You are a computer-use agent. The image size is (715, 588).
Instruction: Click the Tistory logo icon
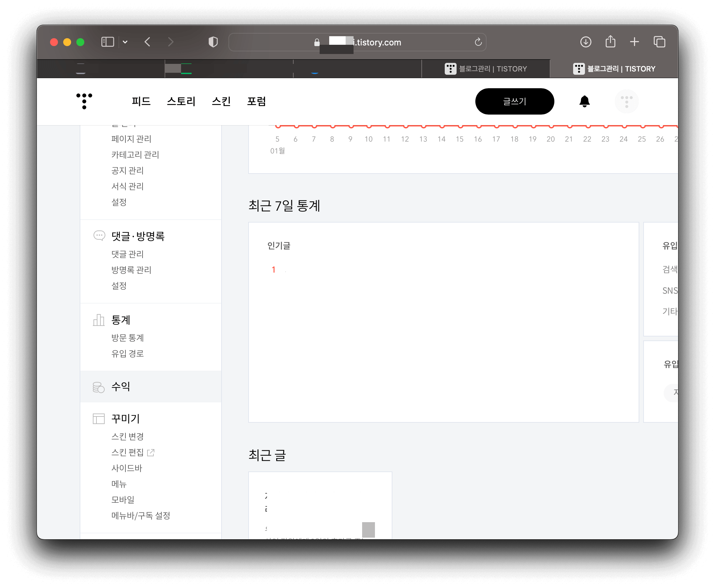84,101
